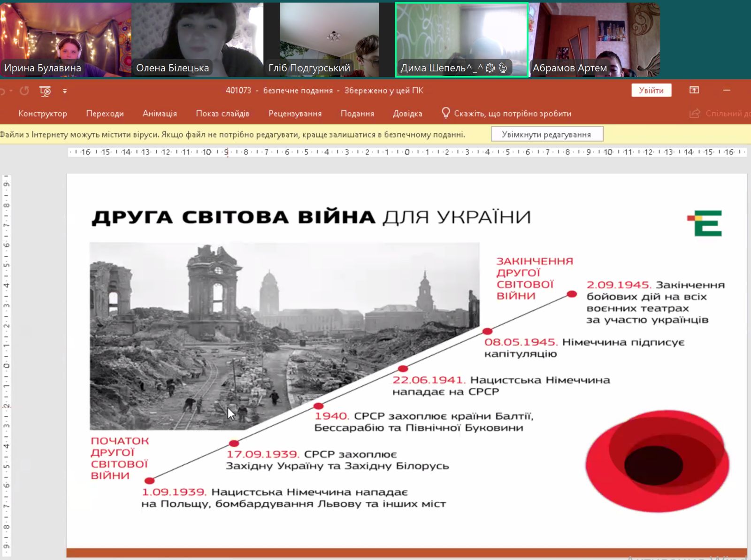The image size is (751, 560).
Task: Click Увімкнути редагування button
Action: 547,134
